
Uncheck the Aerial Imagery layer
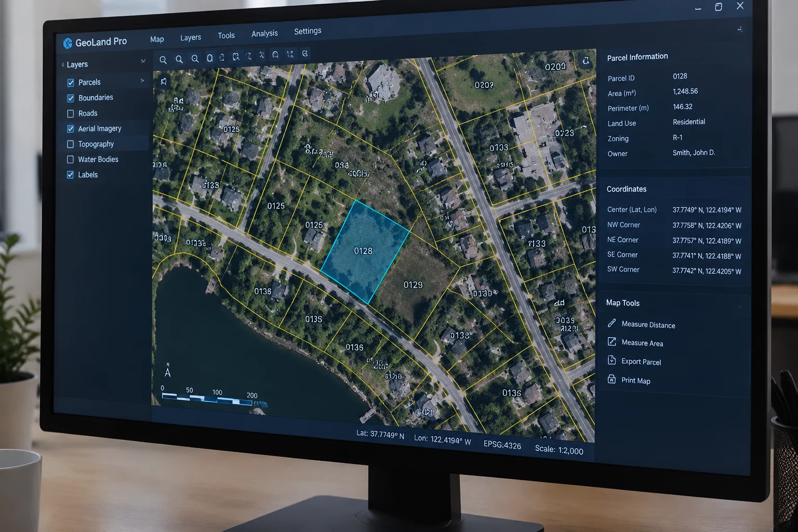click(71, 129)
